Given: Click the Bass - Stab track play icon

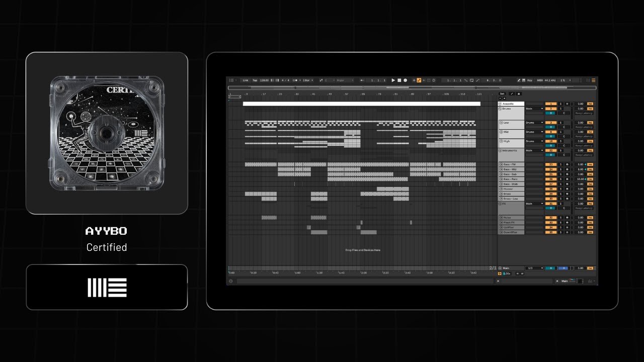Looking at the screenshot, I should (x=501, y=184).
